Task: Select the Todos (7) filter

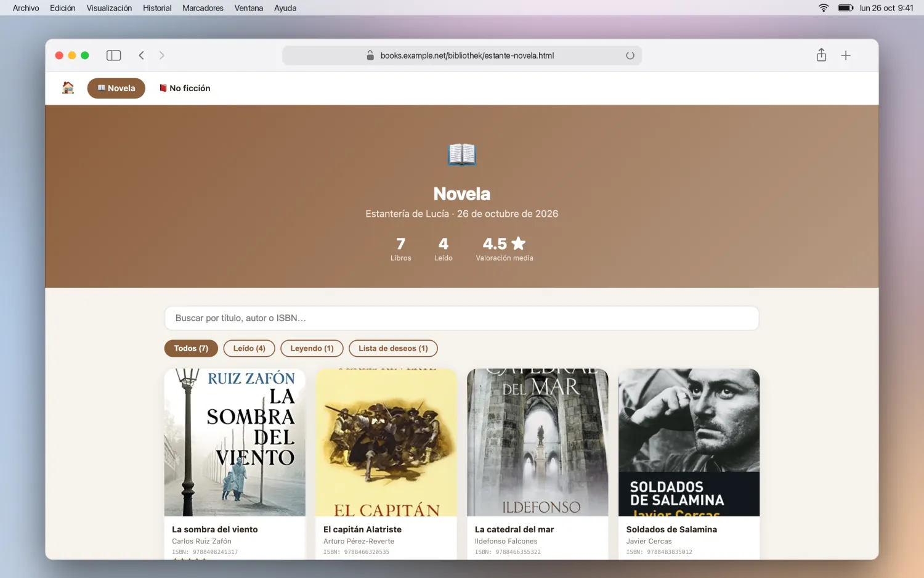Action: pos(191,348)
